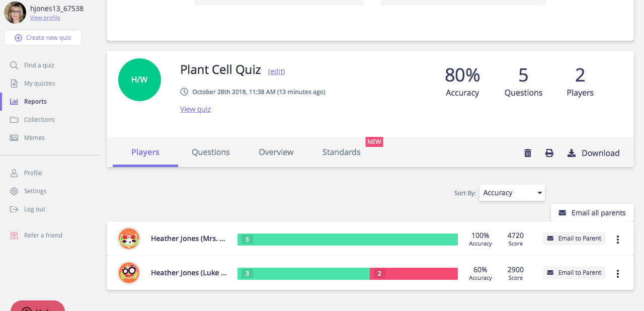Open Reports from the sidebar

coord(35,102)
